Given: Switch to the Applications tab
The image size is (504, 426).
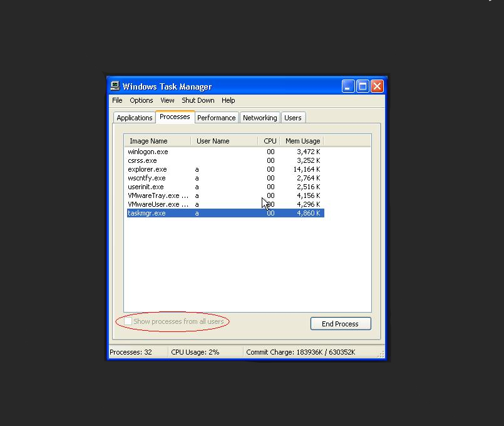Looking at the screenshot, I should [135, 118].
